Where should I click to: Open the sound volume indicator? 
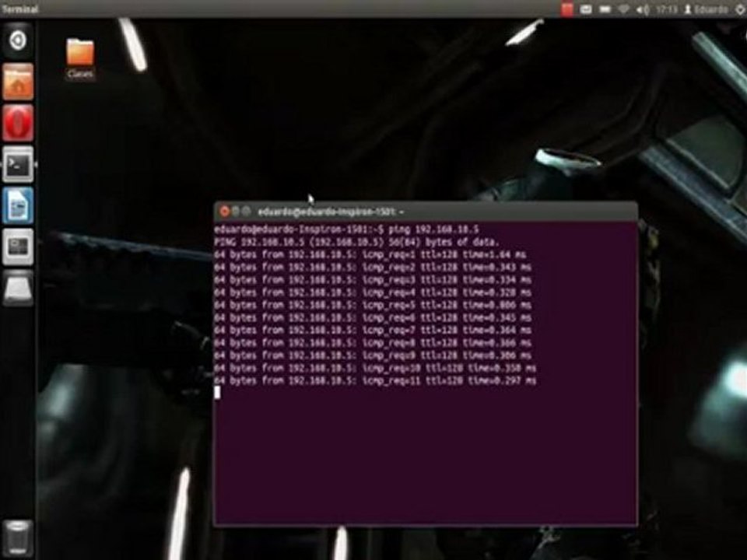coord(643,9)
